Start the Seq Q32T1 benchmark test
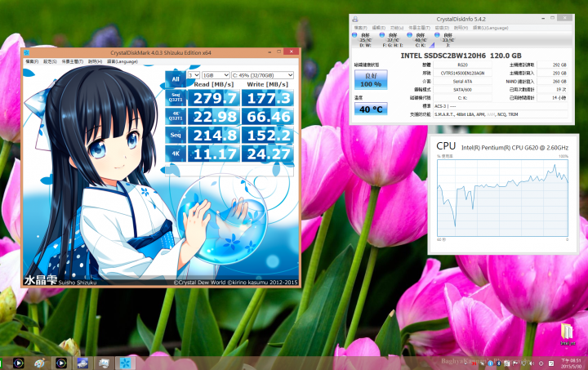 tap(176, 98)
